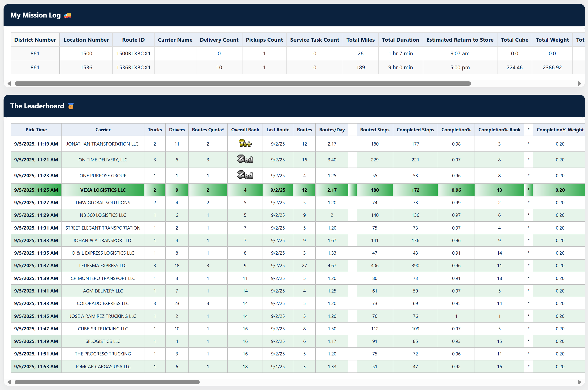Select the highlighted VEXA LOGISTICS LLC row

tap(103, 190)
